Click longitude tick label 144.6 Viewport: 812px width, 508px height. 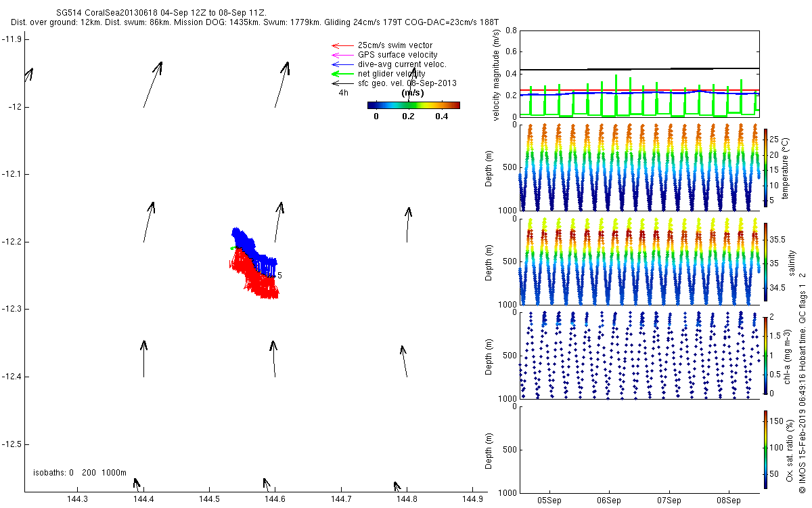pos(275,499)
